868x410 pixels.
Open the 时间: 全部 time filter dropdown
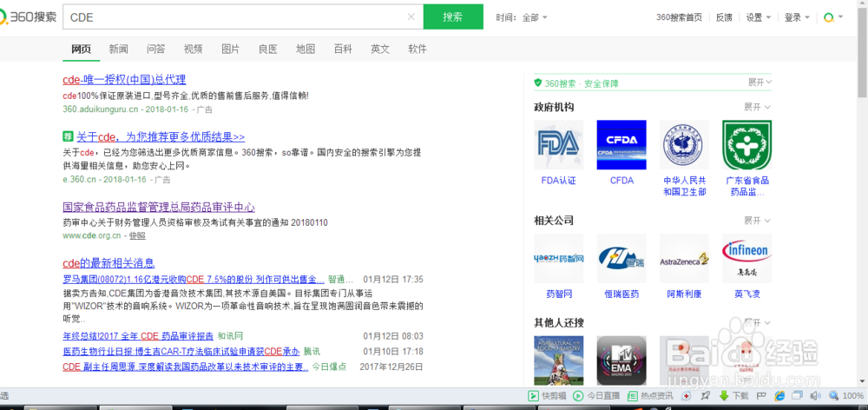coord(522,17)
